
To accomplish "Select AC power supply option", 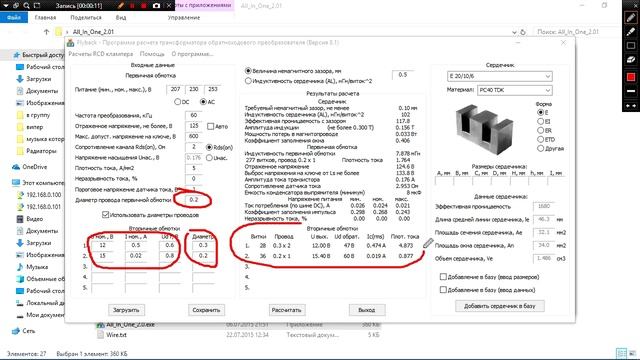I will point(203,102).
